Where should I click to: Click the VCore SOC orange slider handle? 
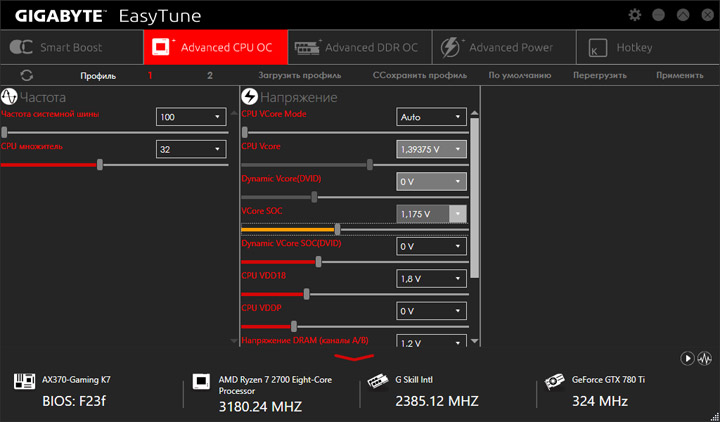click(x=338, y=229)
